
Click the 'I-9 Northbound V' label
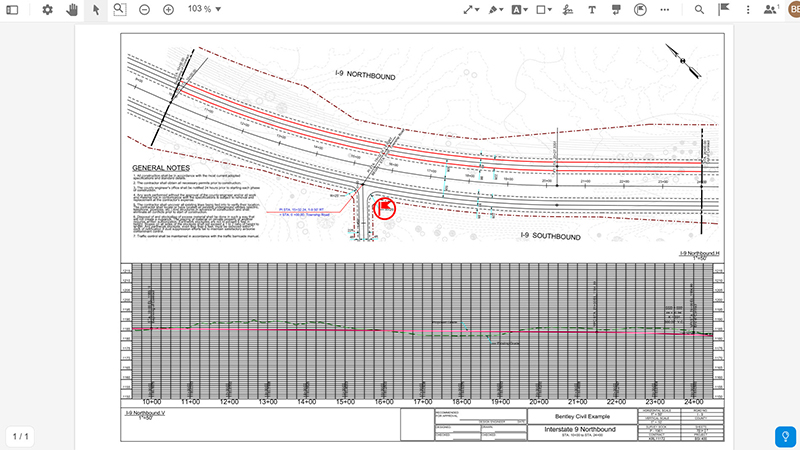(x=145, y=413)
